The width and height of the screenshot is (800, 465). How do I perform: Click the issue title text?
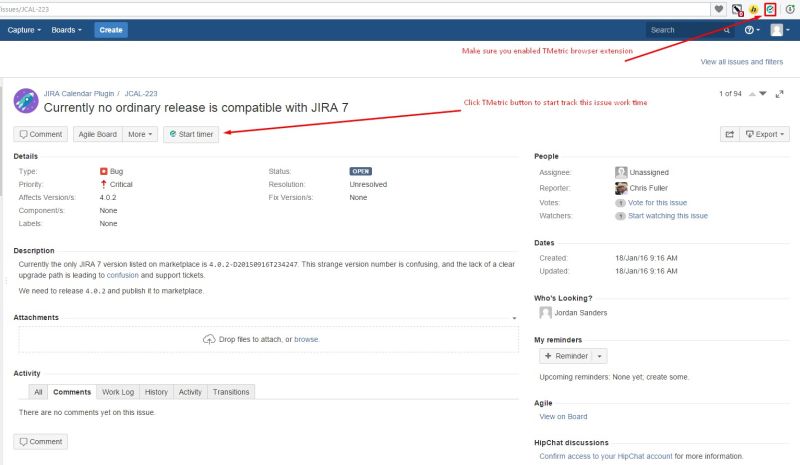(196, 108)
